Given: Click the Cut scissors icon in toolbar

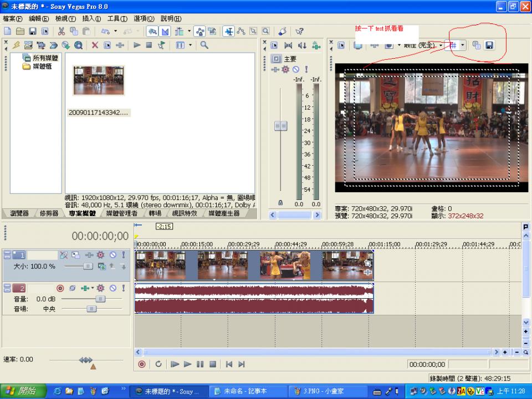Looking at the screenshot, I should 62,32.
